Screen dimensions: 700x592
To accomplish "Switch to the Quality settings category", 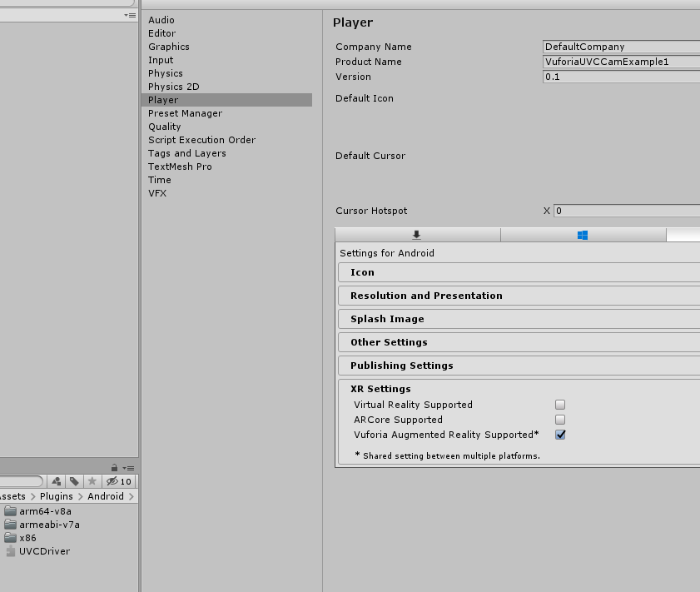I will [164, 127].
